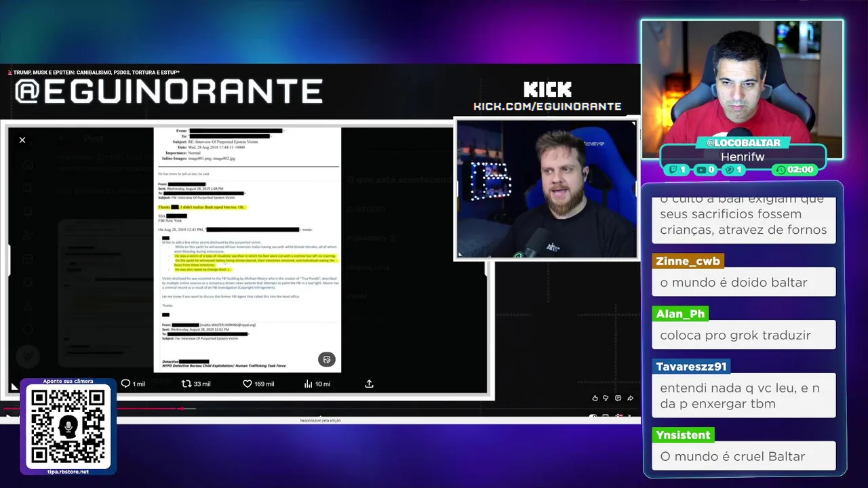Click the KICK logo above channel link

pos(547,89)
